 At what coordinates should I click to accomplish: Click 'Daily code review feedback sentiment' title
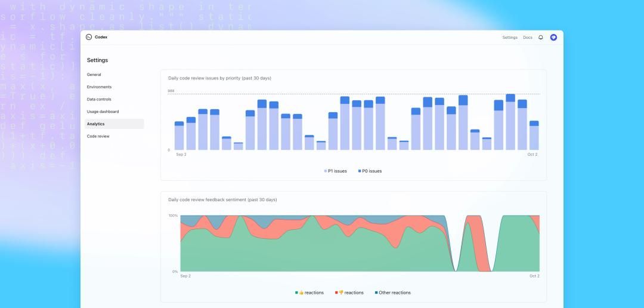coord(222,200)
